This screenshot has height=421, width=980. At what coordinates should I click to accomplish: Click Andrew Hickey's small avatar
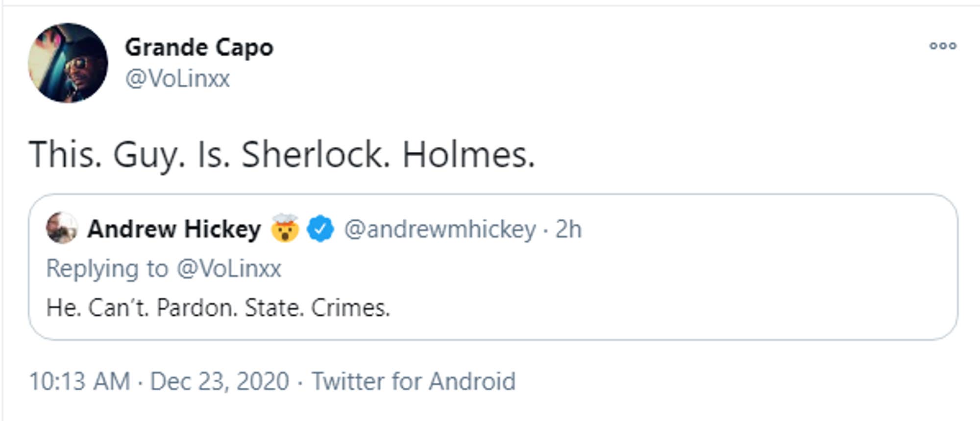(62, 228)
